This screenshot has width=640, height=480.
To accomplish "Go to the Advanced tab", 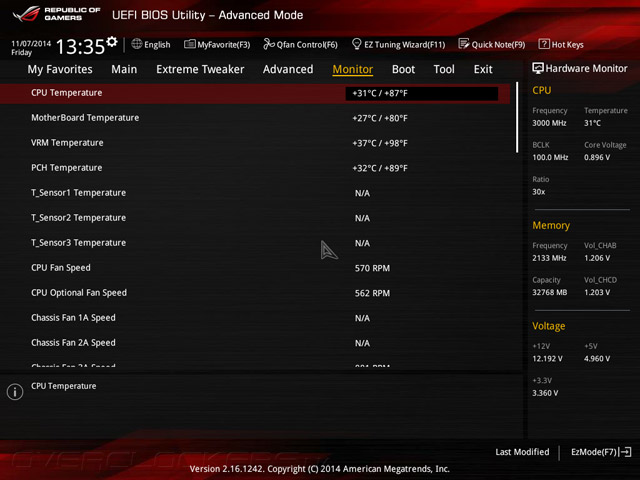I will click(288, 69).
